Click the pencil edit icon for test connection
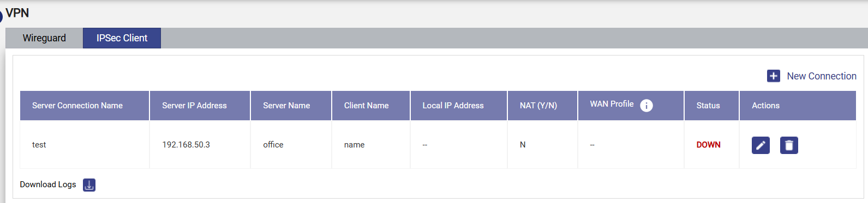Viewport: 868px width, 203px height. click(x=761, y=145)
